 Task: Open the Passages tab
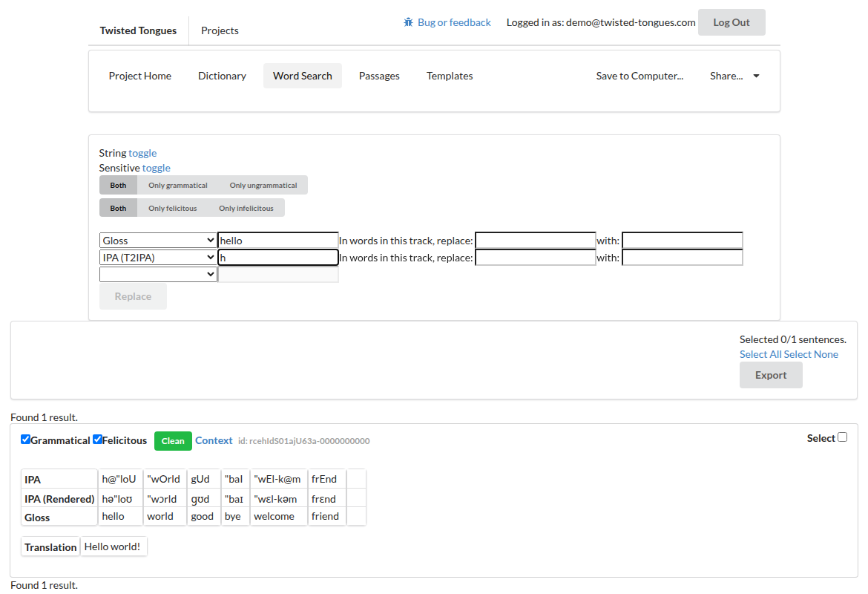(x=379, y=76)
